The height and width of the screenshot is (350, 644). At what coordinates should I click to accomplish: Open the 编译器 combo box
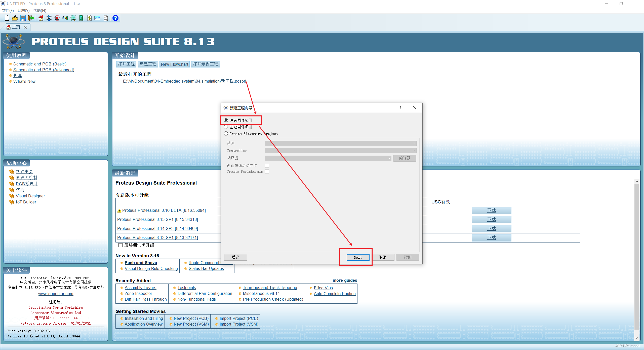328,158
